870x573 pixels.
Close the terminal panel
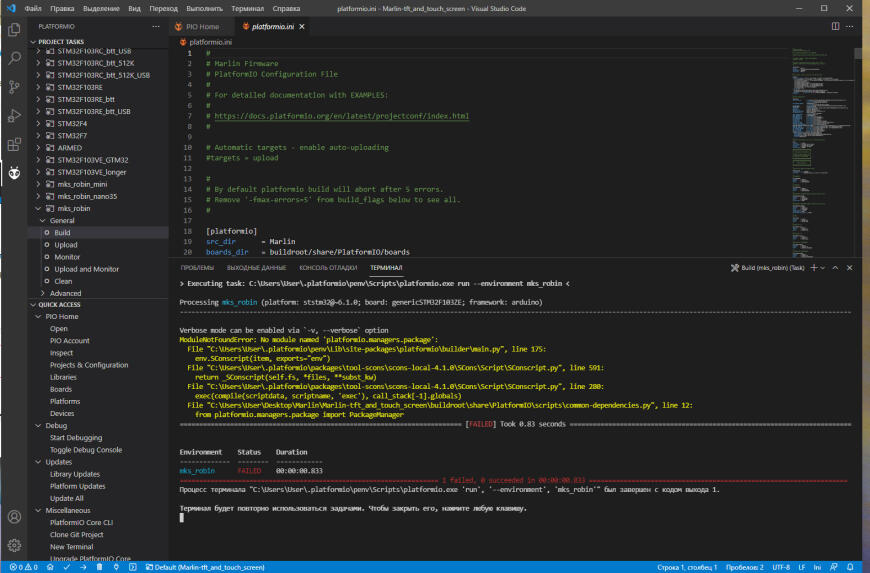[849, 268]
